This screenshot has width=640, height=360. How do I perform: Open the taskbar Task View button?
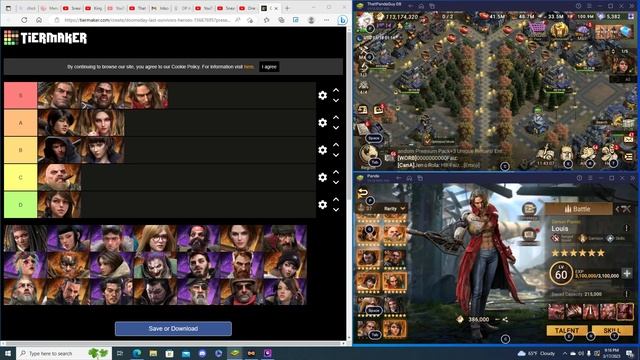tap(120, 353)
